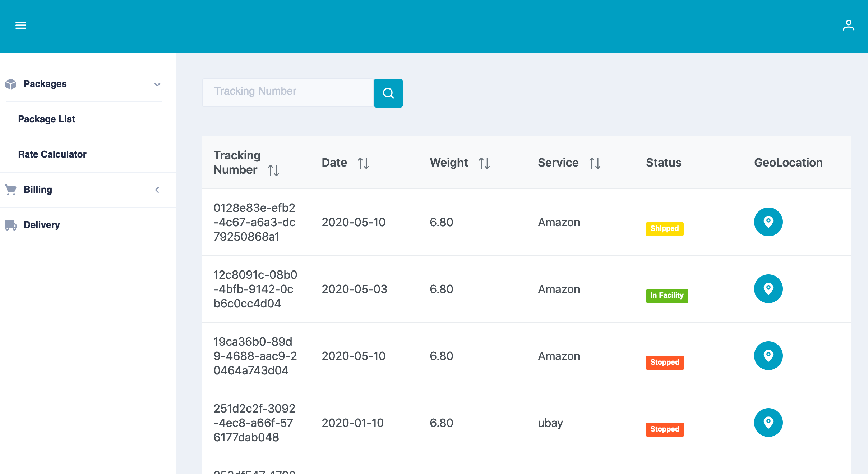Focus the Tracking Number search field
Screen dimensions: 868x474
(x=287, y=92)
